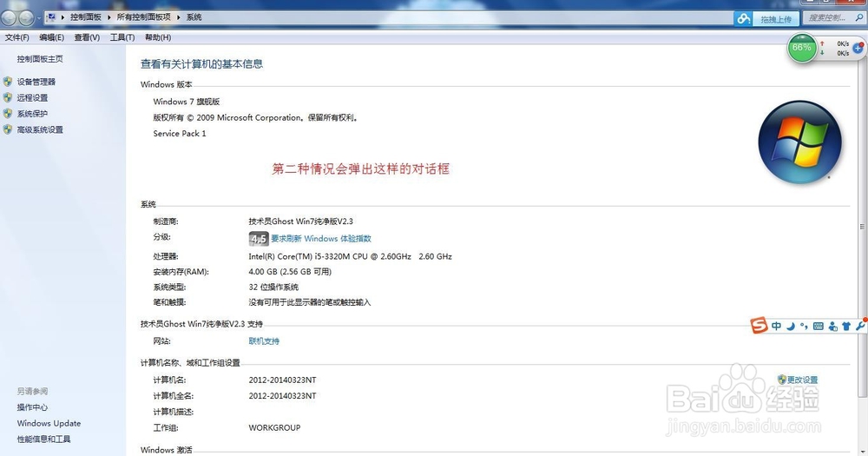Open 控制面板主页 link
868x456 pixels.
(x=40, y=59)
